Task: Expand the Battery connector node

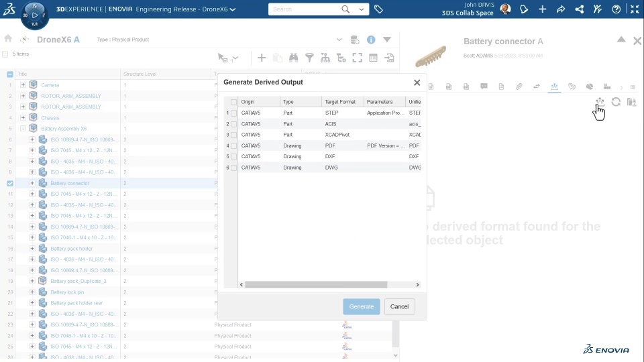Action: [x=32, y=183]
